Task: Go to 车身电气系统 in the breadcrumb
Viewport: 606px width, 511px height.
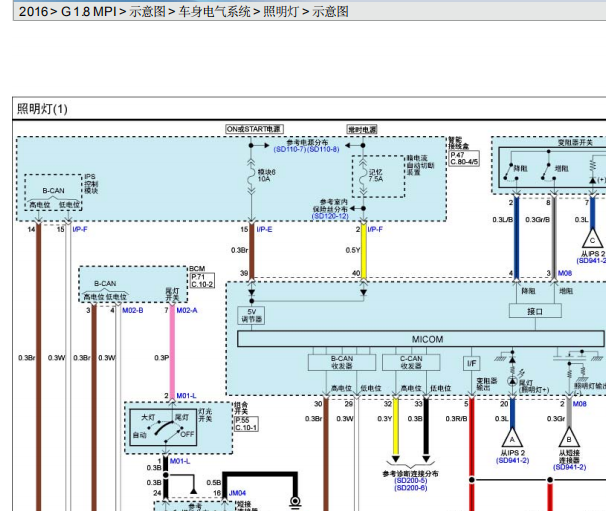Action: (214, 11)
